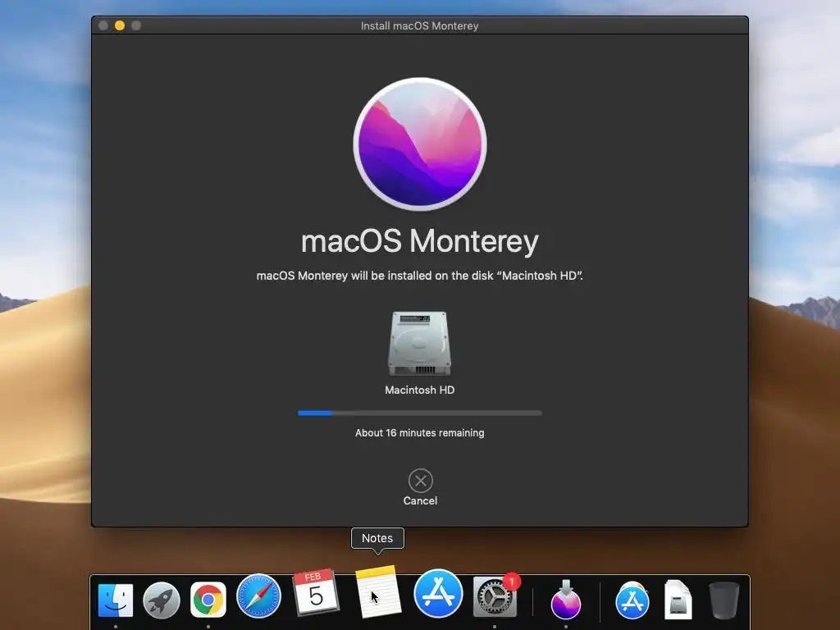Click the 'About 16 minutes remaining' text
The width and height of the screenshot is (840, 630).
(x=420, y=433)
